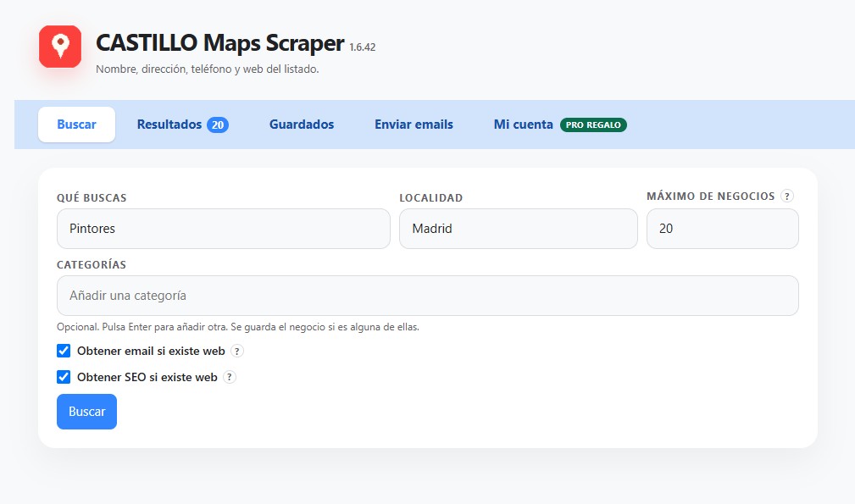Click help icon beside Obtener SEO option
This screenshot has width=855, height=504.
click(230, 377)
